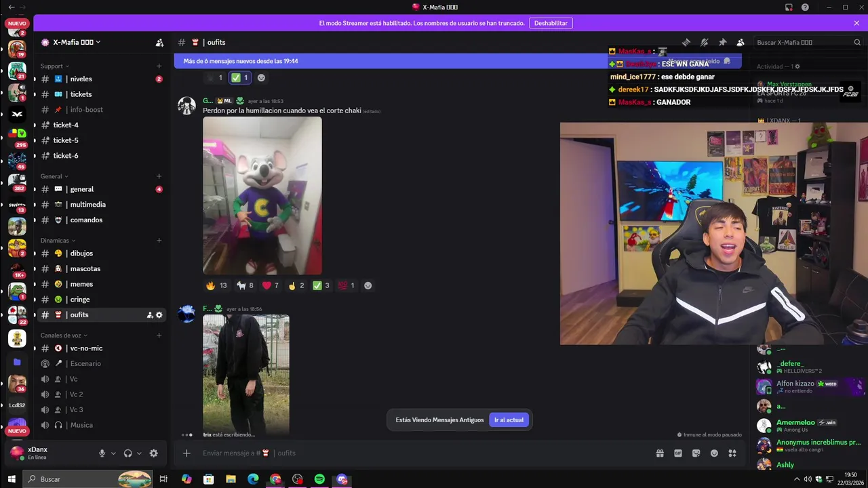Open the help icon in title bar
The width and height of the screenshot is (868, 488).
point(805,7)
